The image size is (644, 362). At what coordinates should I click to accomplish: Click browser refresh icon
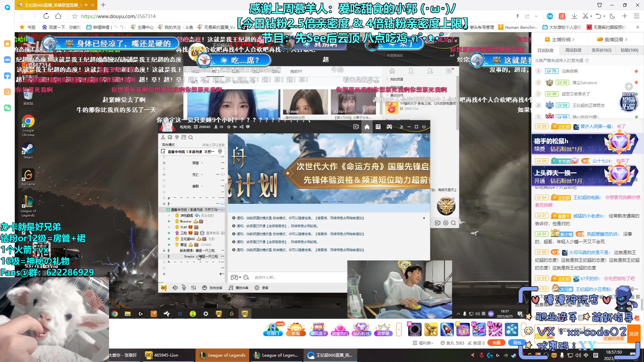tap(46, 16)
